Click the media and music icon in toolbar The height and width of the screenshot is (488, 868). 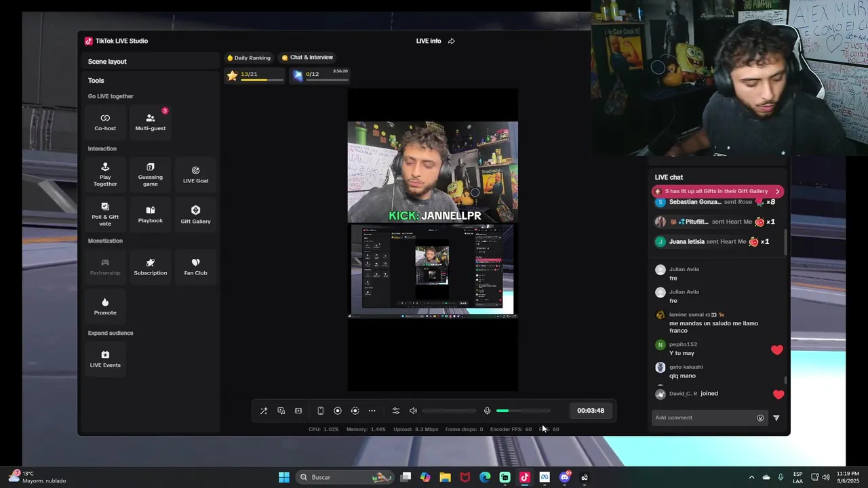coord(281,411)
